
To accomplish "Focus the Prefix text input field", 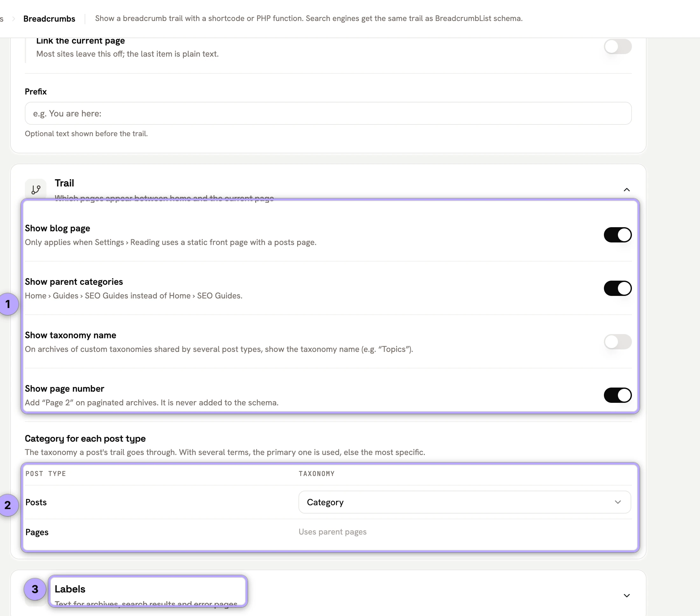I will tap(328, 113).
